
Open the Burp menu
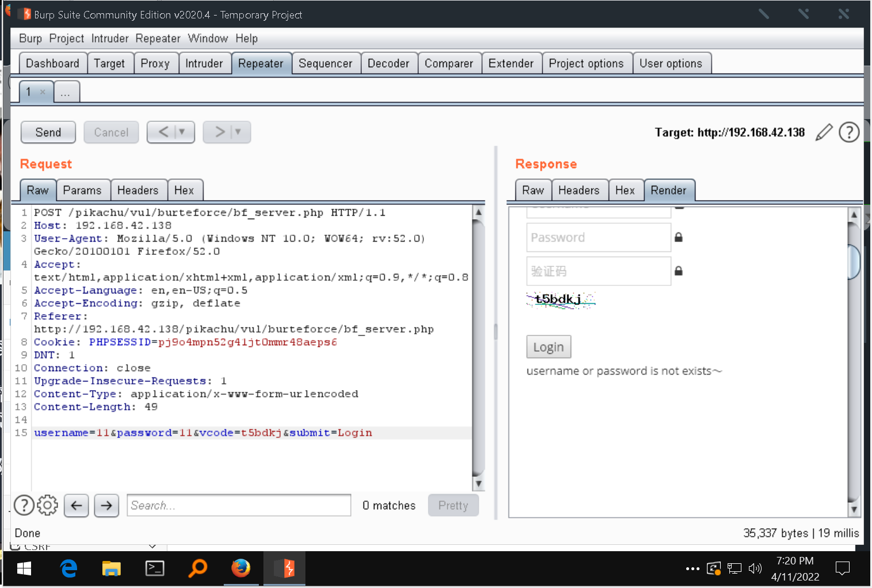(x=30, y=39)
